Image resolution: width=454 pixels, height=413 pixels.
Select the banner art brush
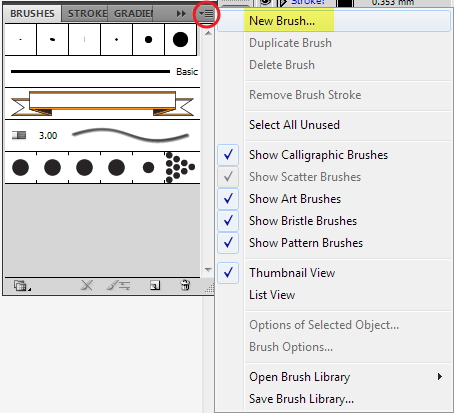tap(102, 103)
